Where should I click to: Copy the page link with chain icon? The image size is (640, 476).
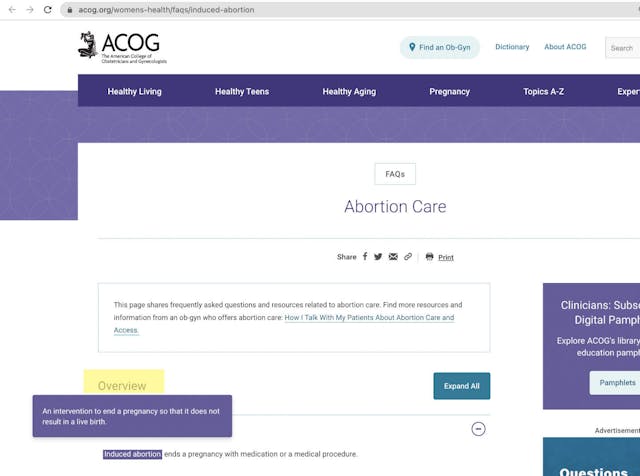[408, 257]
